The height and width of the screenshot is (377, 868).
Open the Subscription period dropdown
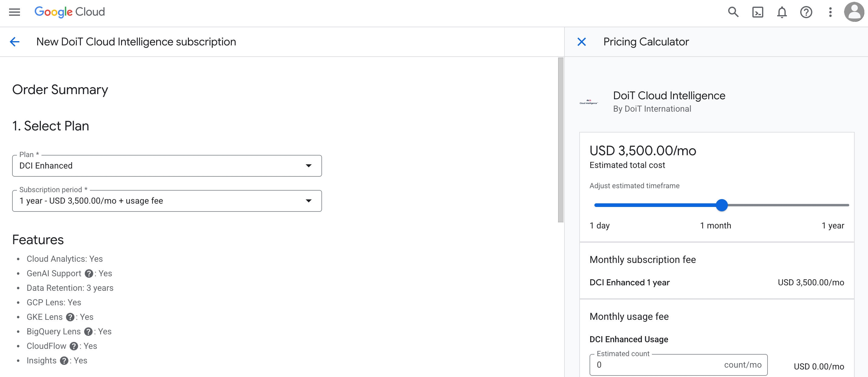pyautogui.click(x=167, y=201)
